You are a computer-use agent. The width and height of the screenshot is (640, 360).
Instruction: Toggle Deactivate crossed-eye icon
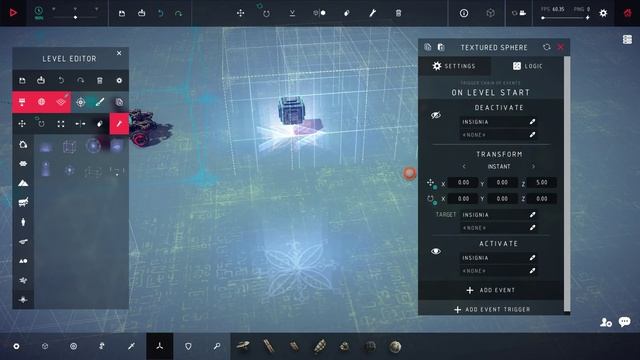[436, 116]
